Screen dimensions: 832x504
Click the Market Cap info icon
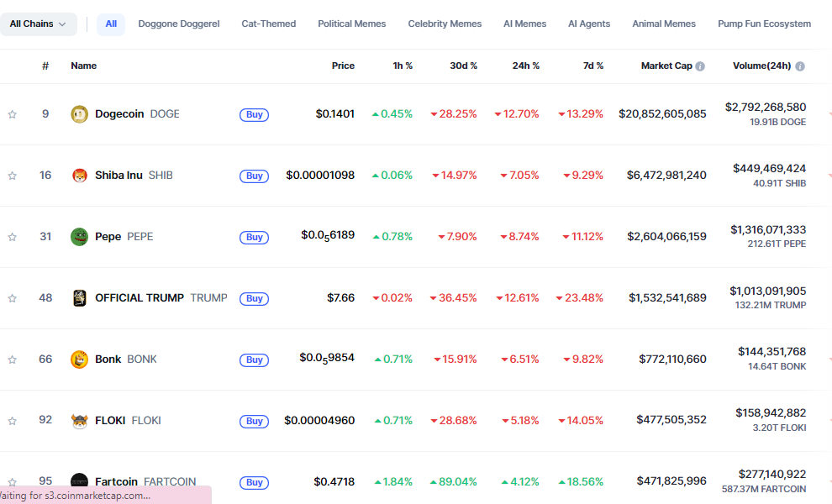[x=700, y=66]
